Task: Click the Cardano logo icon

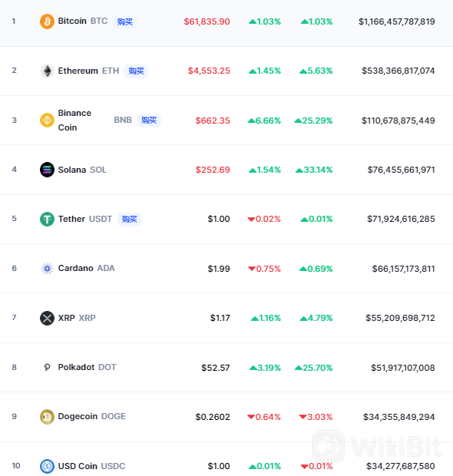Action: [47, 269]
